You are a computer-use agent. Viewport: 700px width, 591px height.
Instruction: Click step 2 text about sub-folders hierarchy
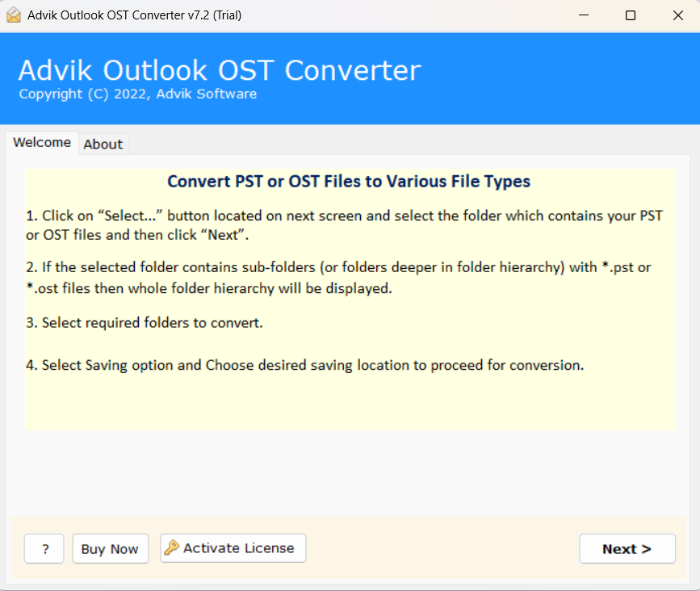click(338, 278)
